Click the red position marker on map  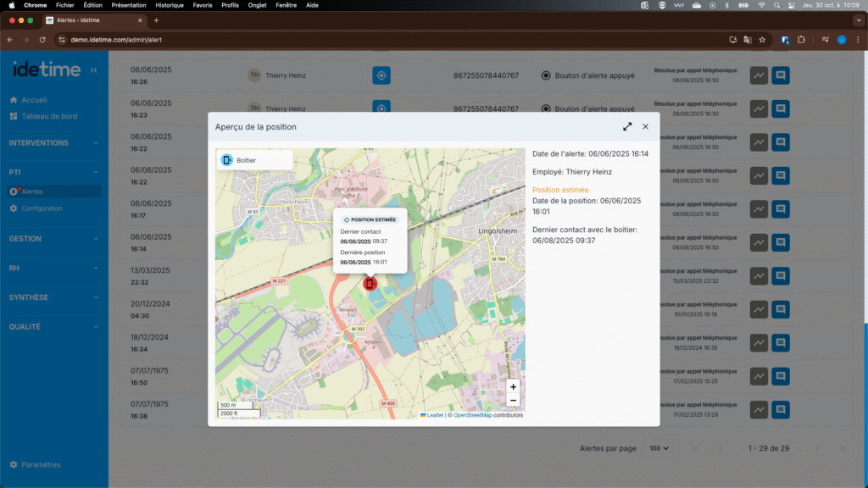369,283
